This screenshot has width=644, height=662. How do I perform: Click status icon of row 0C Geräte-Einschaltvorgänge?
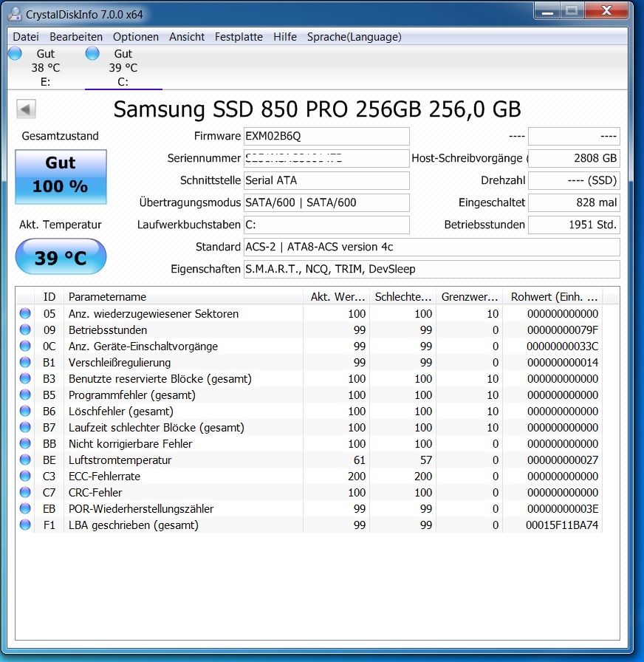click(25, 347)
